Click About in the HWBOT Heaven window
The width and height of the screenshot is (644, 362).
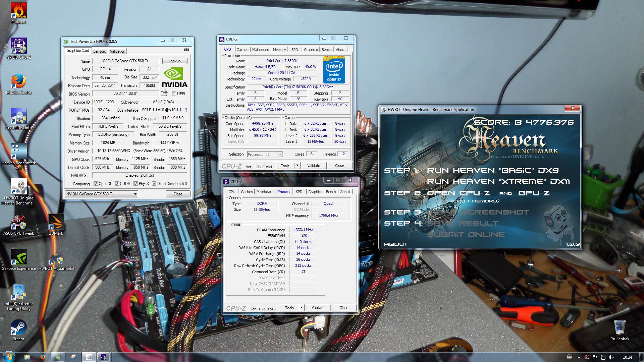[x=396, y=244]
